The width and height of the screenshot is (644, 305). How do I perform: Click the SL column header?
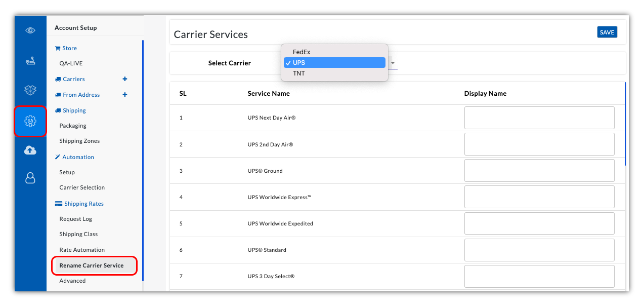183,93
